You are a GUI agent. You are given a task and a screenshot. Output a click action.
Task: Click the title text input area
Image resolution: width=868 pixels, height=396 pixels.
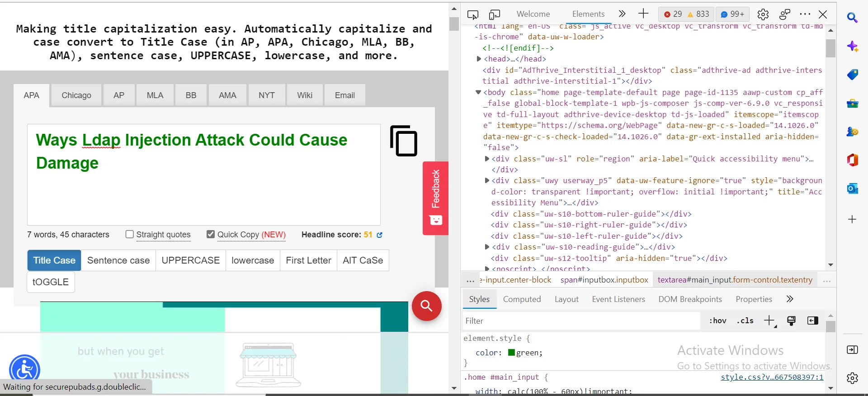pos(204,174)
